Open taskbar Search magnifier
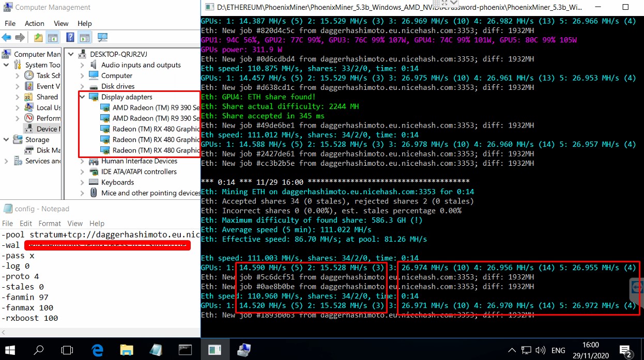Image resolution: width=644 pixels, height=360 pixels. tap(39, 350)
